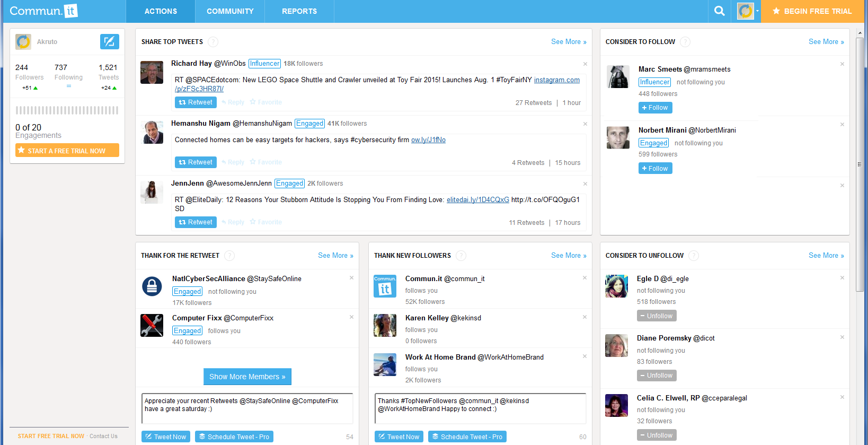This screenshot has height=445, width=868.
Task: See More in Thank New Followers
Action: tap(569, 256)
